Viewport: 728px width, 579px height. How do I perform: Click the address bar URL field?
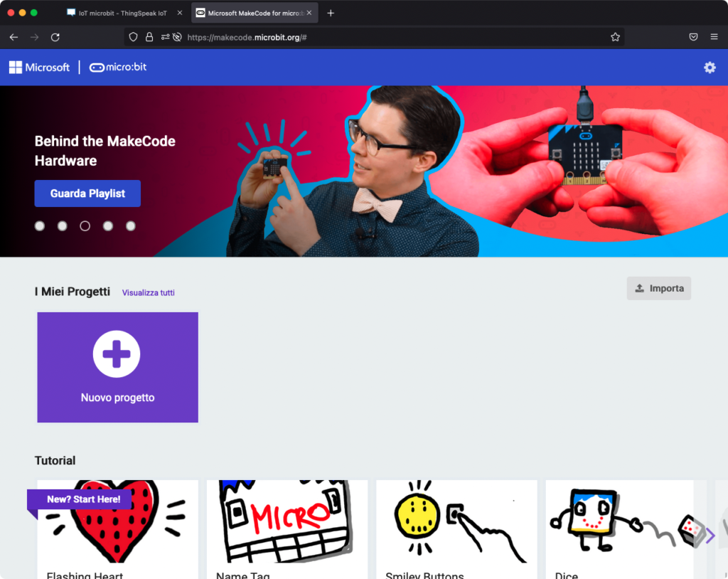point(391,37)
